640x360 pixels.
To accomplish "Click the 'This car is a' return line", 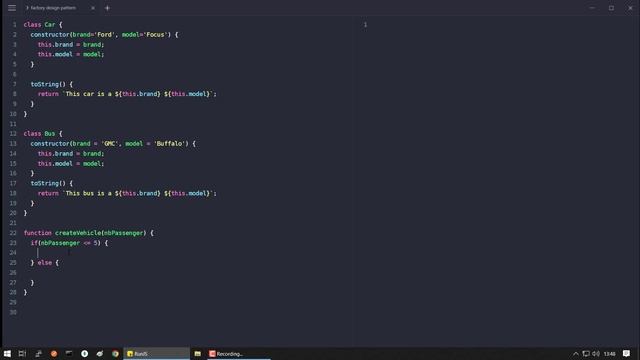I will click(x=127, y=94).
